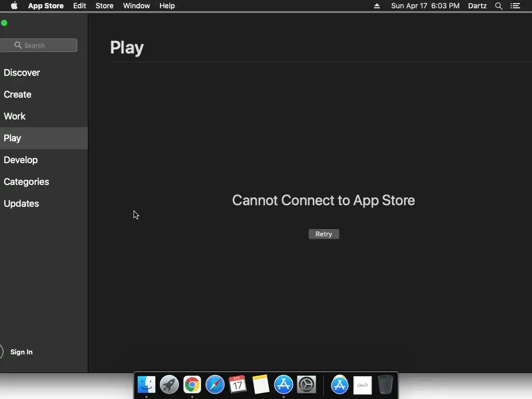Select Categories in the sidebar
The height and width of the screenshot is (399, 532).
click(x=44, y=181)
